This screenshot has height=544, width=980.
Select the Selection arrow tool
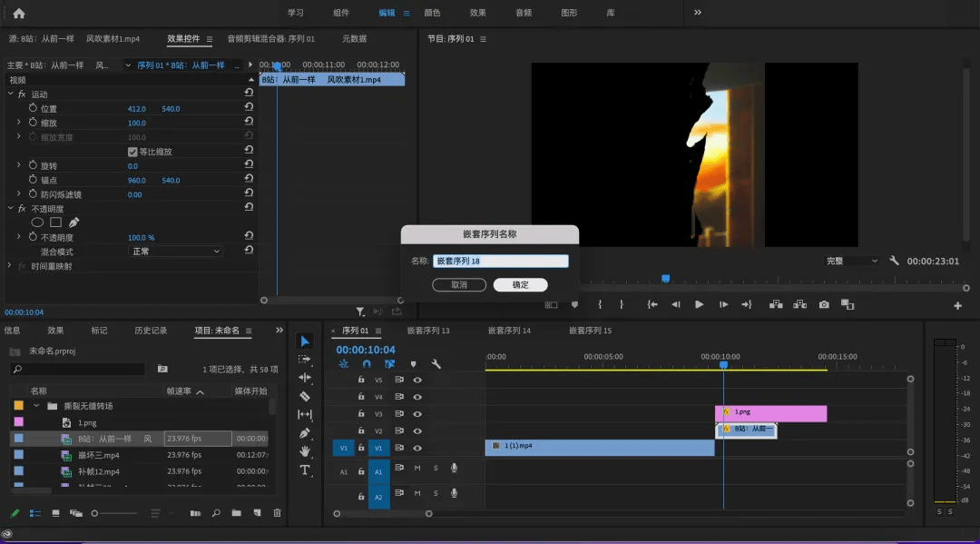click(305, 341)
